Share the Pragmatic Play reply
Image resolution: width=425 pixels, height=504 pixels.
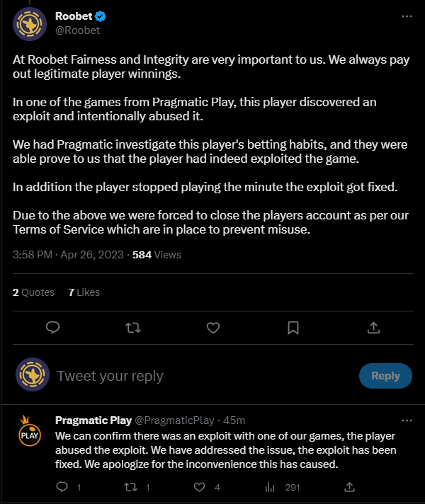(x=349, y=487)
